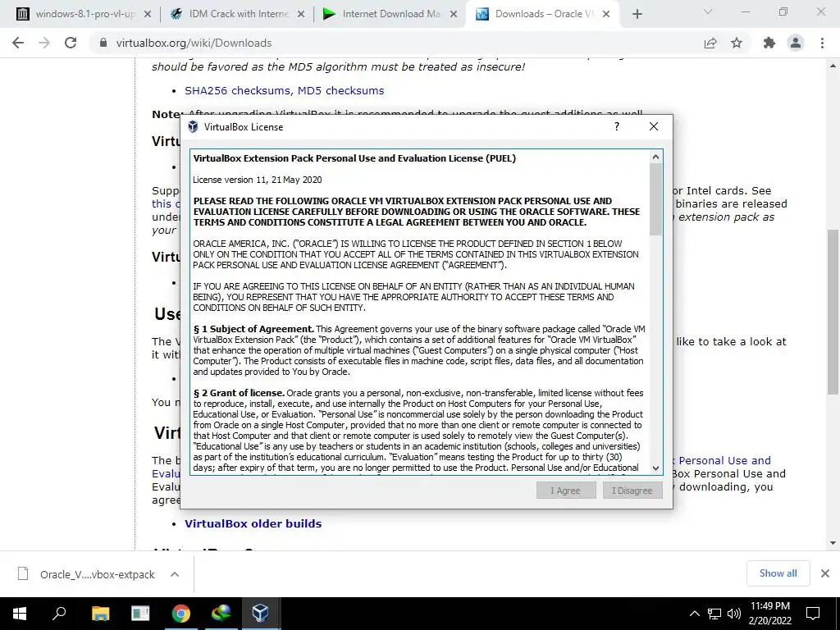Screen dimensions: 840x630
Task: Close the windows-8.1-pro-vl tab
Action: (x=148, y=15)
